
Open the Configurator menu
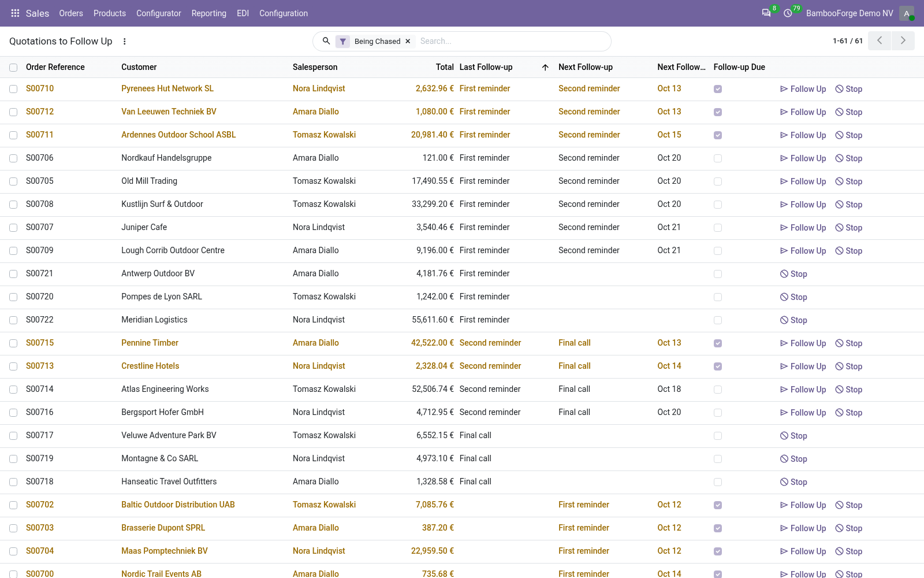159,13
